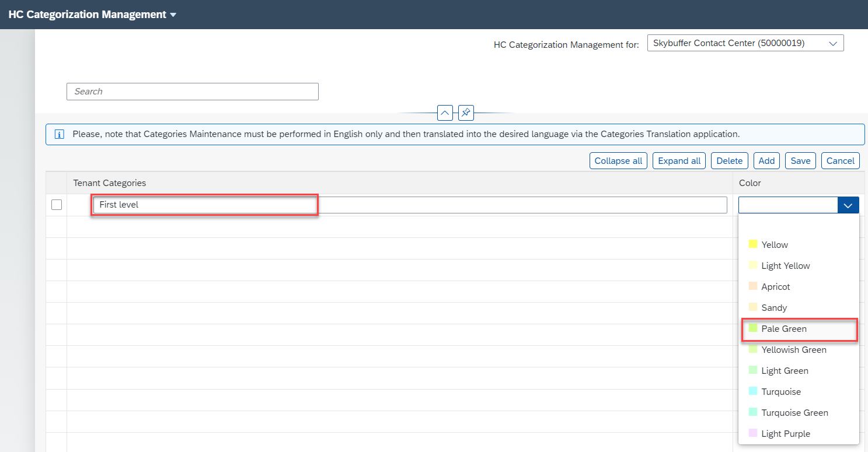Viewport: 868px width, 452px height.
Task: Pin the header using the pin icon
Action: 465,113
